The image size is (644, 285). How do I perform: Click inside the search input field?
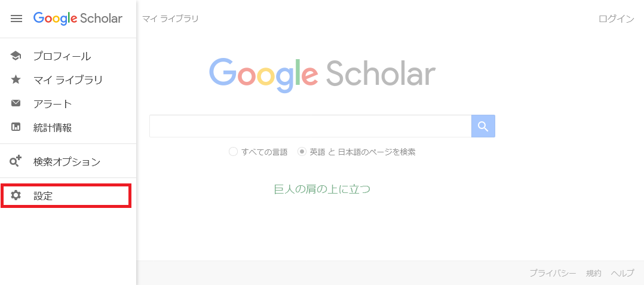[311, 126]
